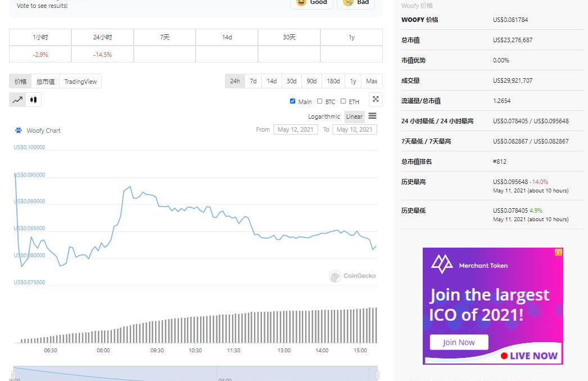Viewport: 588px width, 381px height.
Task: Click the Woofy paw logo icon
Action: point(19,130)
